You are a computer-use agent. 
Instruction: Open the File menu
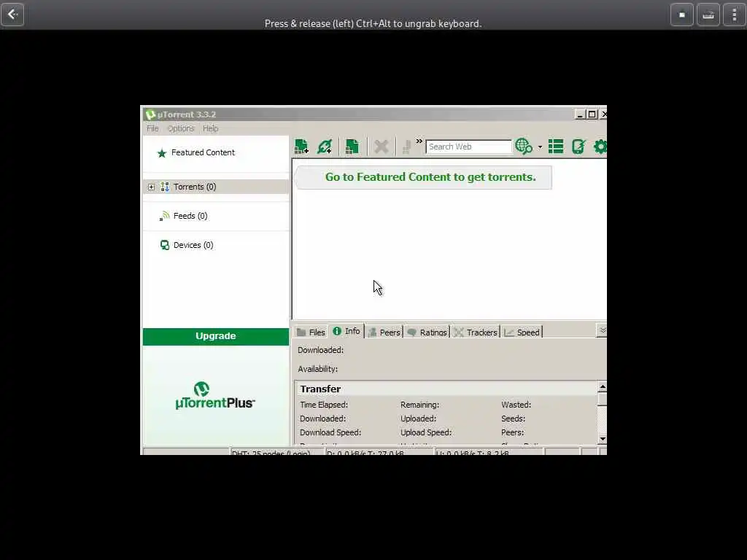click(x=152, y=128)
